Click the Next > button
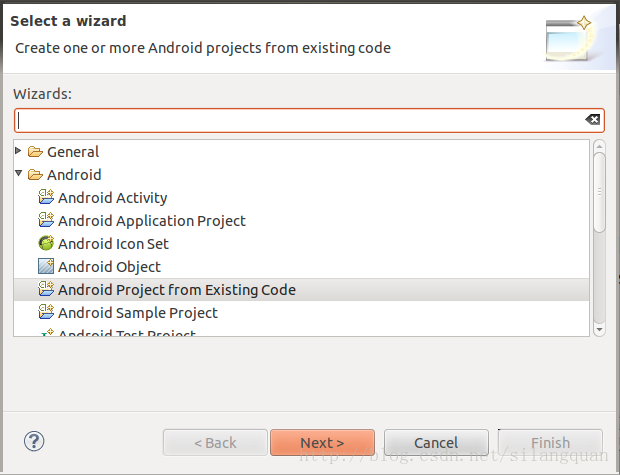Image resolution: width=620 pixels, height=475 pixels. point(322,443)
